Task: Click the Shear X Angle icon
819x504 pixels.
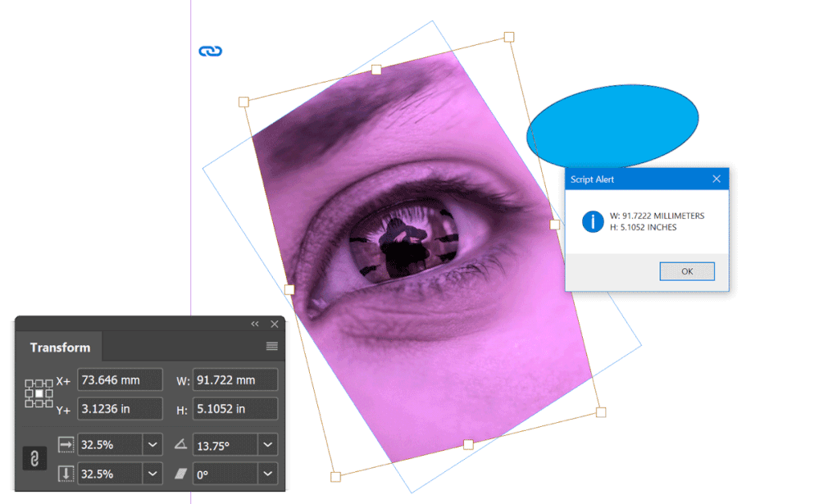Action: pos(180,474)
